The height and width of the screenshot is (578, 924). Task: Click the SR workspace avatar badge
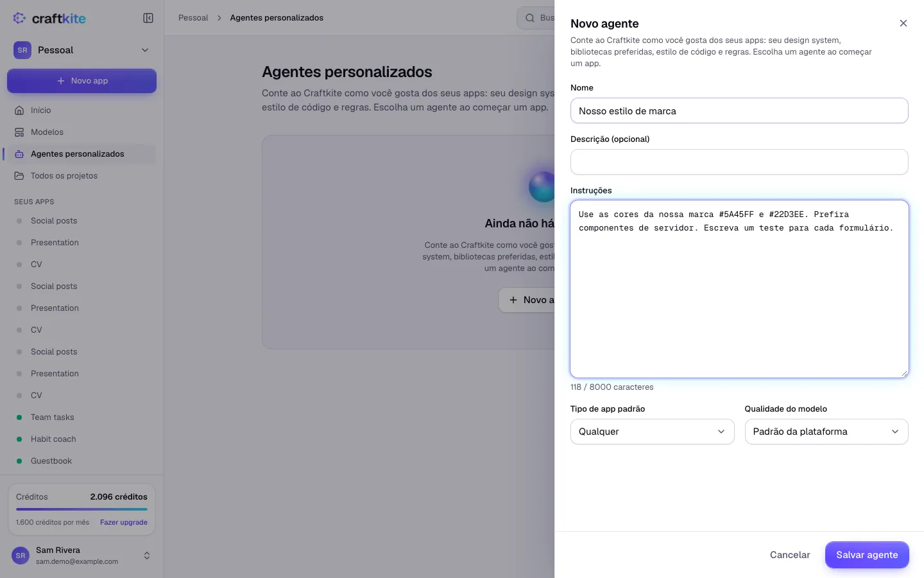click(x=22, y=50)
